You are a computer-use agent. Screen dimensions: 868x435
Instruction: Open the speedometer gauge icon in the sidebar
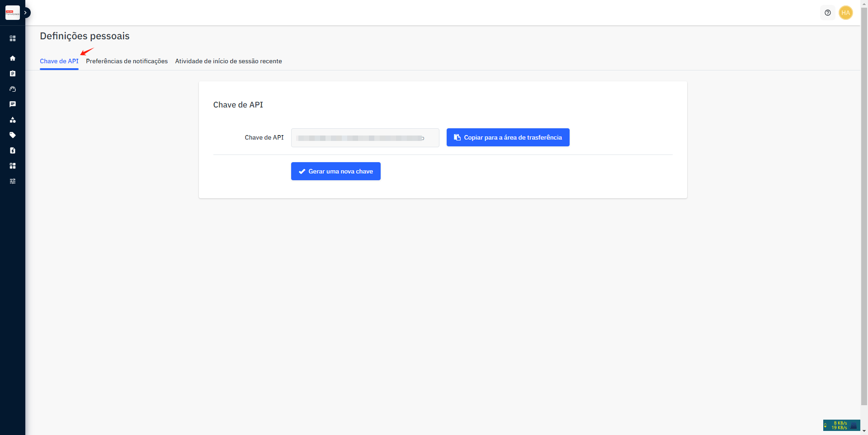pyautogui.click(x=13, y=89)
